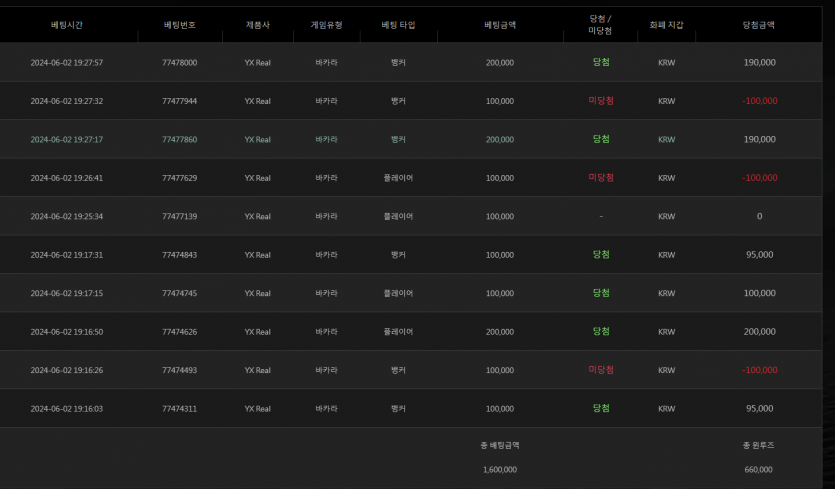Click the 게임유형 column header
The height and width of the screenshot is (489, 835).
(x=326, y=25)
